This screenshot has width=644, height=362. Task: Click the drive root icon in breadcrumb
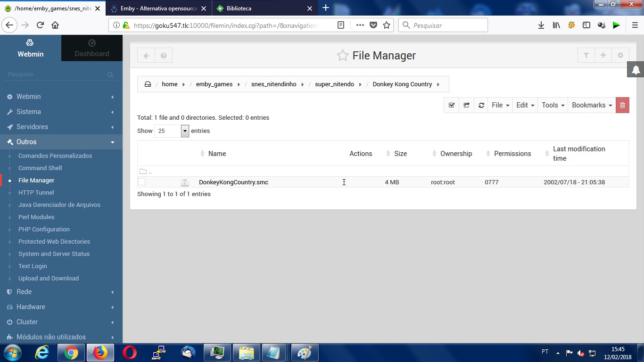148,84
